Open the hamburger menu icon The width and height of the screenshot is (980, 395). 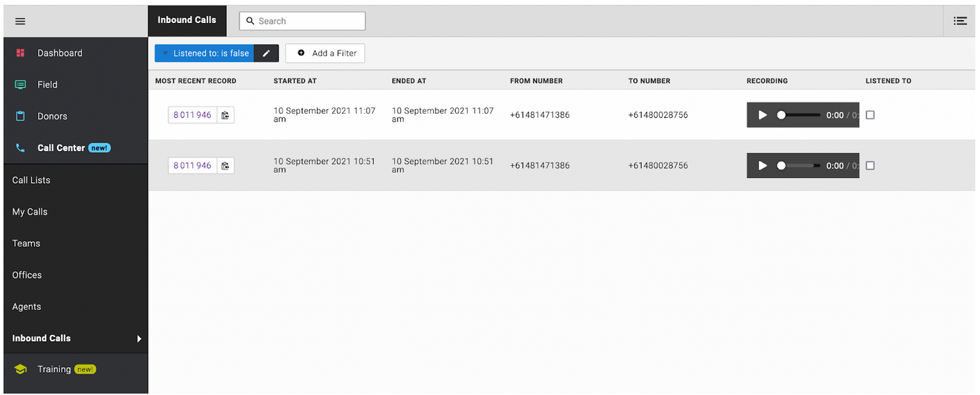pos(20,21)
